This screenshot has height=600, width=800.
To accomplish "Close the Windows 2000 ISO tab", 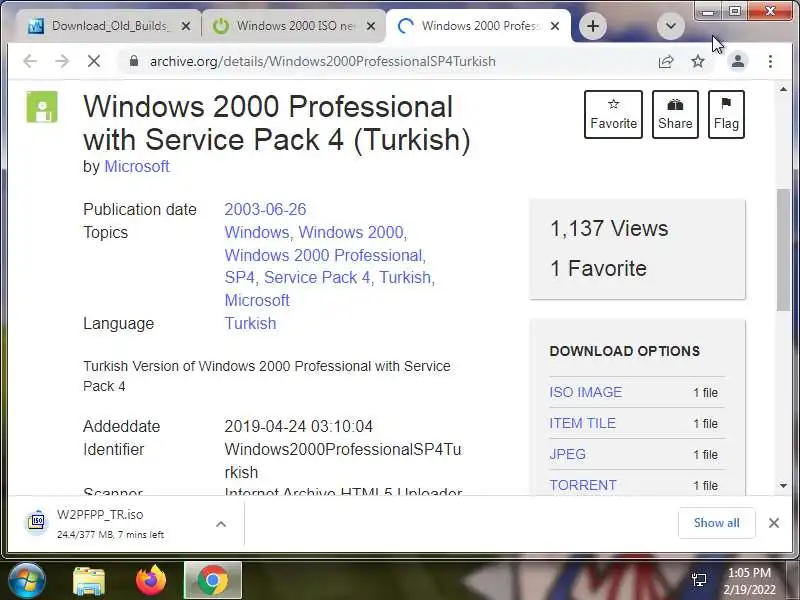I will pos(371,26).
